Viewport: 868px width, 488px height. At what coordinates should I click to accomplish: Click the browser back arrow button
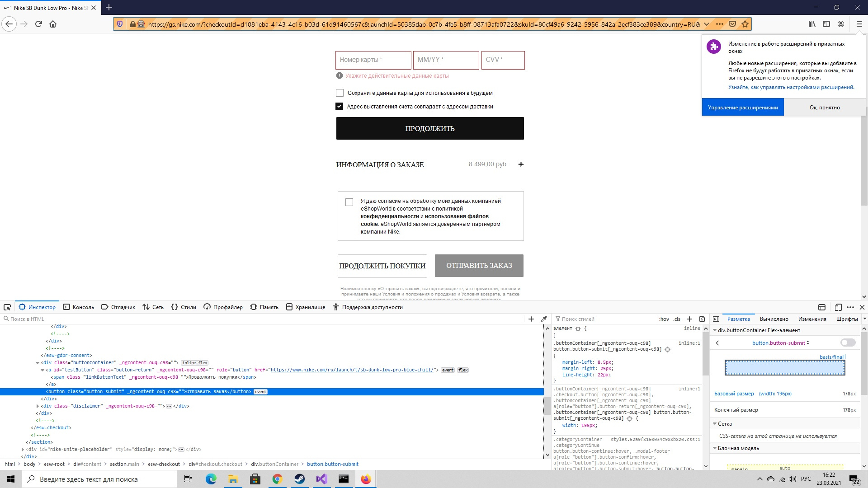pos(9,24)
